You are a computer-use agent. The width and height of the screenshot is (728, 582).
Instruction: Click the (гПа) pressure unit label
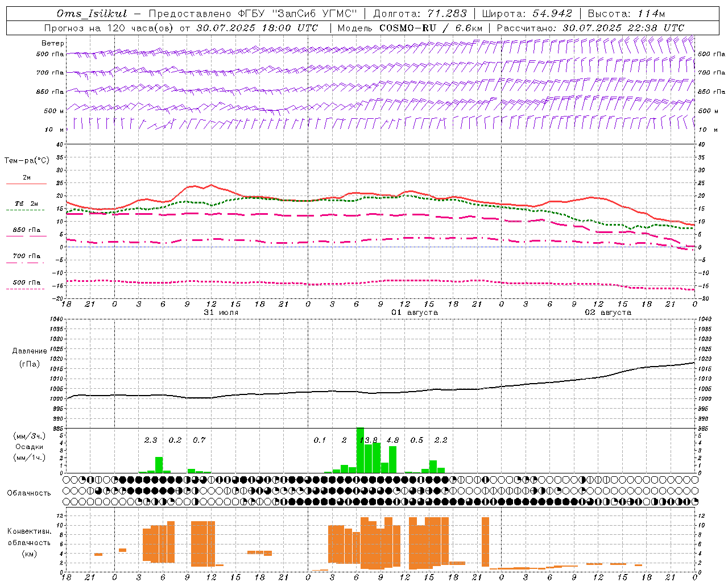[x=30, y=364]
